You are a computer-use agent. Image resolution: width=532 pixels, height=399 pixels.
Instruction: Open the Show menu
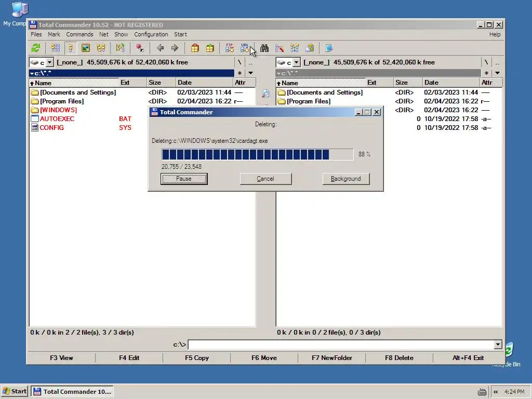point(121,34)
